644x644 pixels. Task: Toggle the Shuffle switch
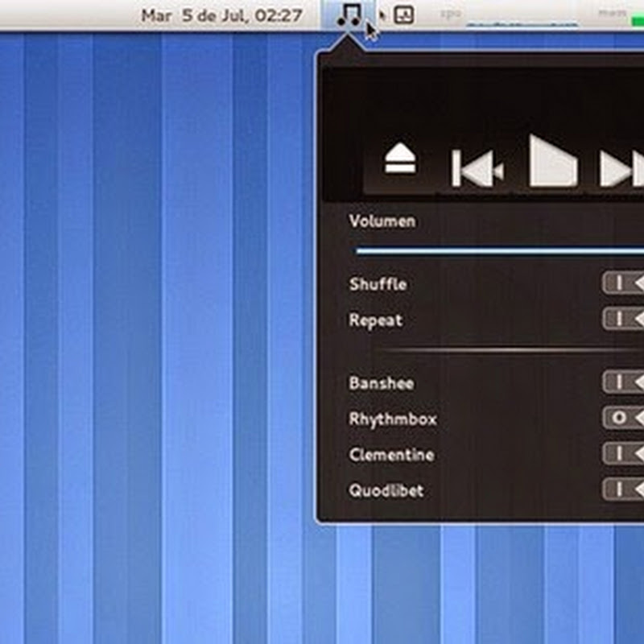coord(623,283)
